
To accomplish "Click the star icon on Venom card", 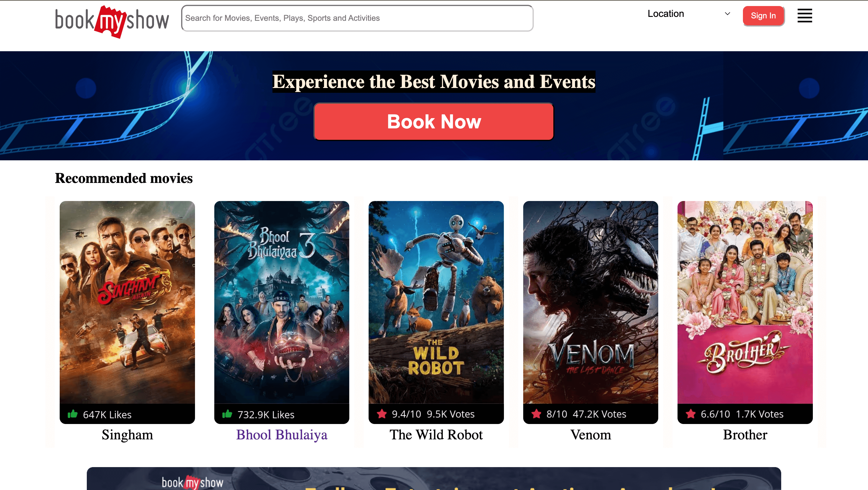I will [536, 413].
